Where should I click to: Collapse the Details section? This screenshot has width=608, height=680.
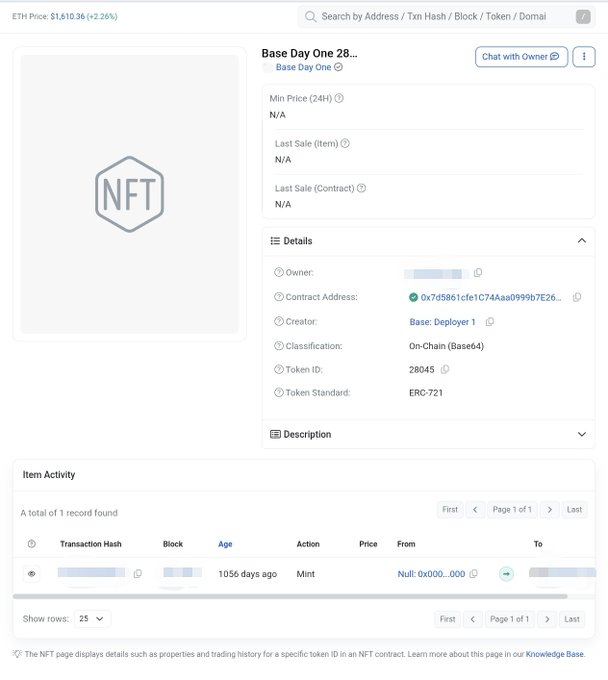(582, 241)
